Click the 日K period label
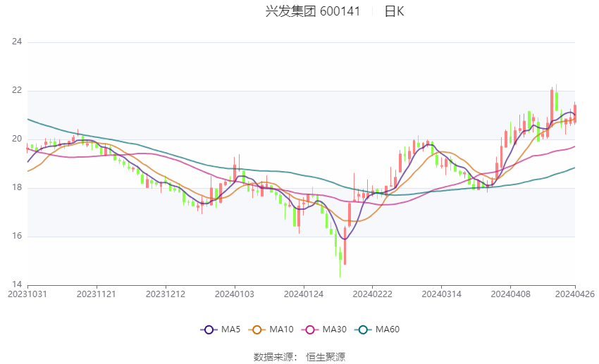 click(394, 11)
